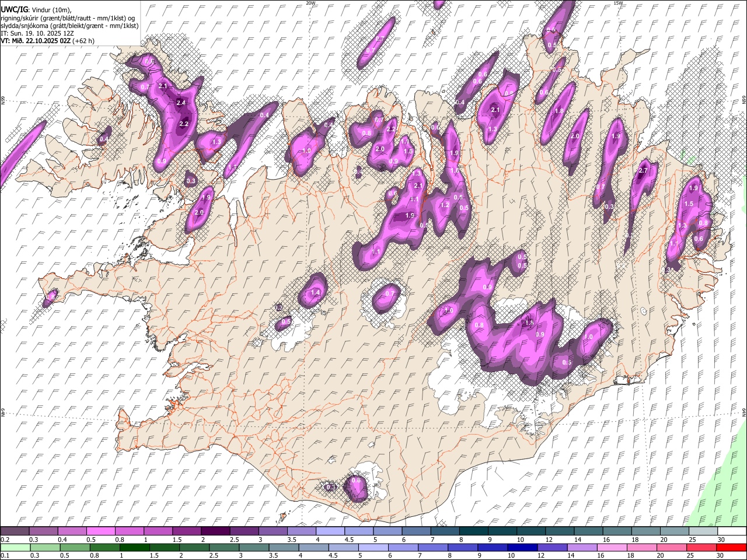Click the 'rigning/skúrir' legend description line

[x=68, y=18]
